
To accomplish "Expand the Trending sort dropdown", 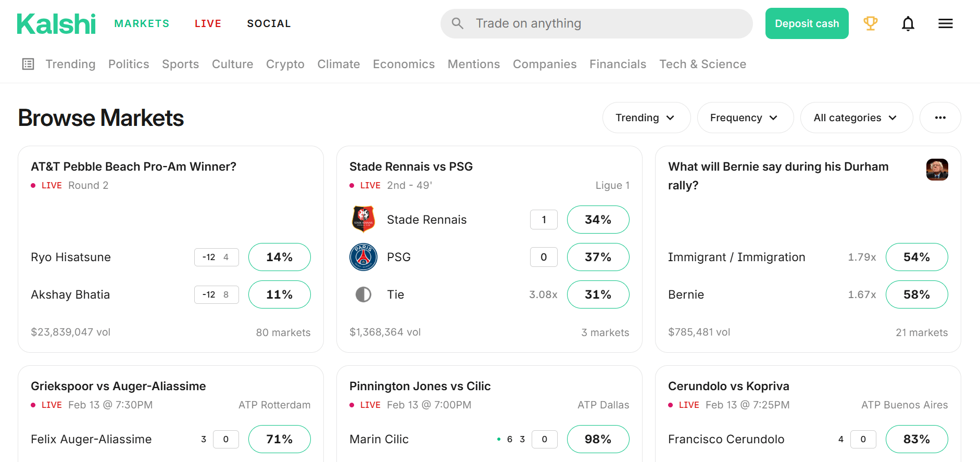I will (x=646, y=118).
